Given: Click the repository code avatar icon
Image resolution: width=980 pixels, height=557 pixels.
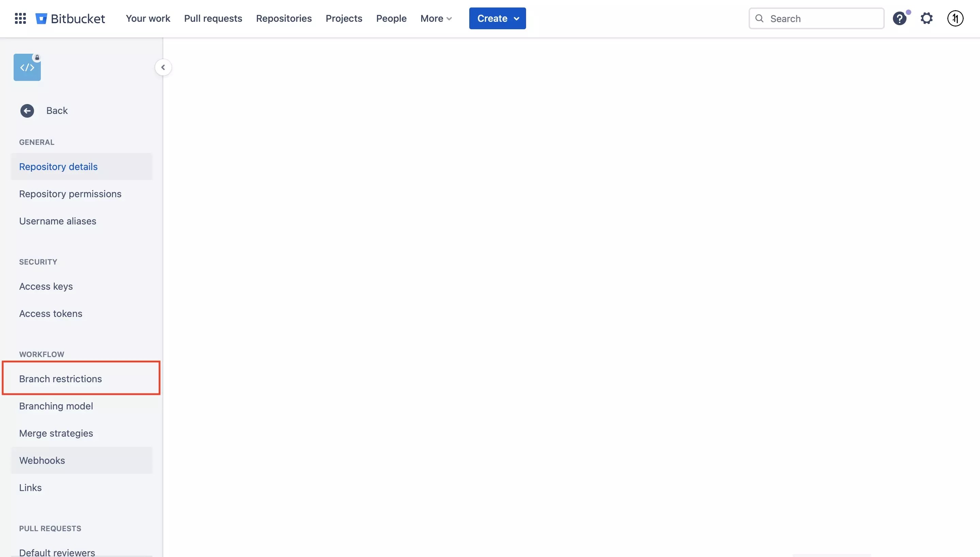Looking at the screenshot, I should [27, 67].
